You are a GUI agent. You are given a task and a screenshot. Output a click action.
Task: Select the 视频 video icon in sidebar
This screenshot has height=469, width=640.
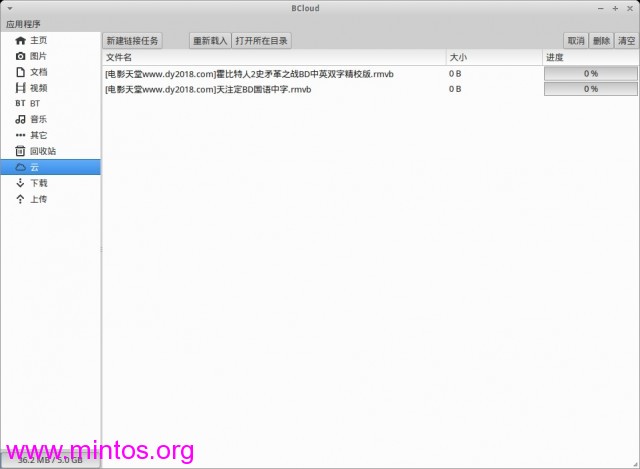coord(20,88)
